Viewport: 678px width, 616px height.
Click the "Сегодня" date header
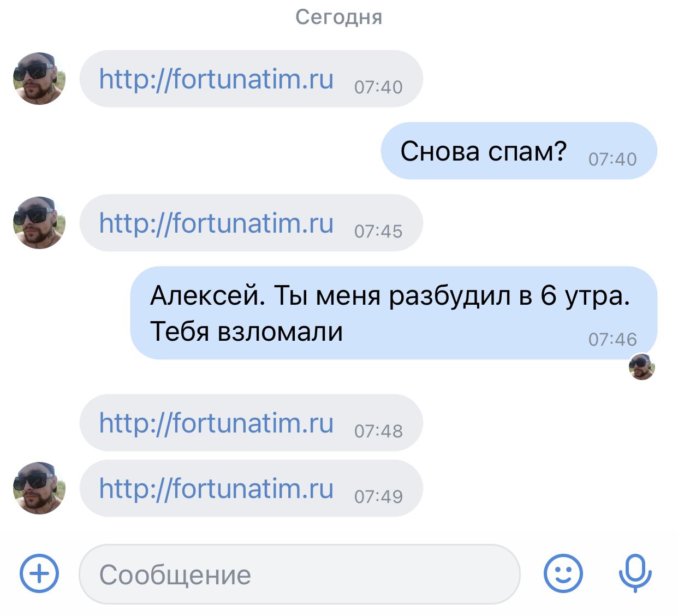tap(338, 17)
